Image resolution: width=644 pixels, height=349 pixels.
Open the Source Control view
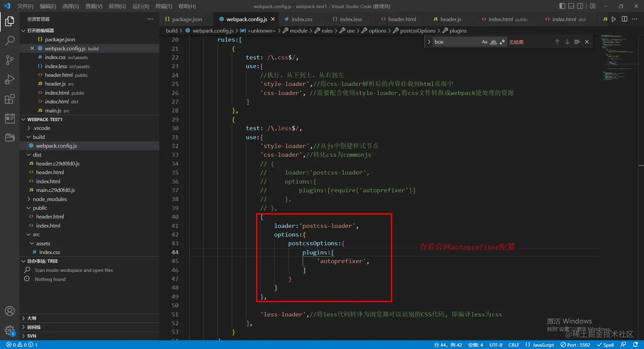pyautogui.click(x=9, y=60)
